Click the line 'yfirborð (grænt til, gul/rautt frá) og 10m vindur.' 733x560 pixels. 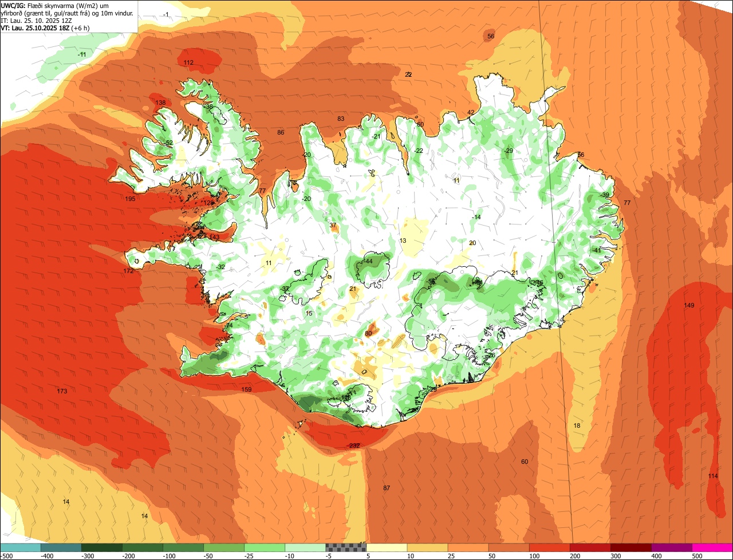pos(68,13)
